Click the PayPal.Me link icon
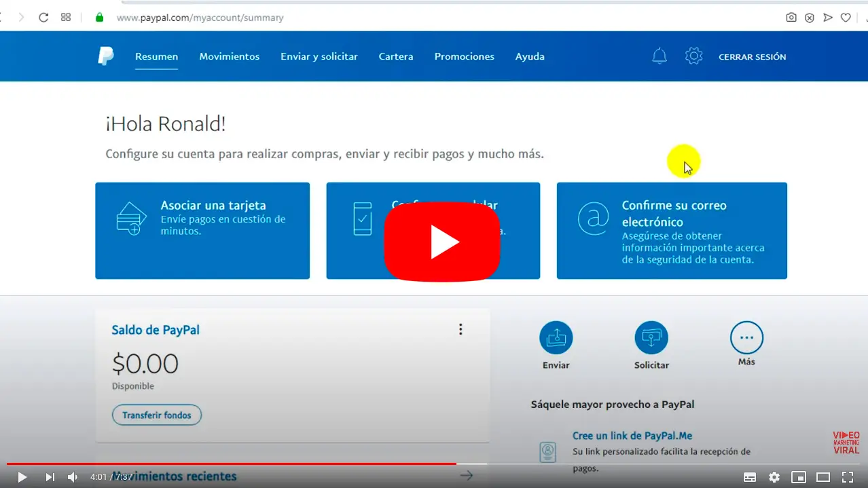 click(x=547, y=451)
